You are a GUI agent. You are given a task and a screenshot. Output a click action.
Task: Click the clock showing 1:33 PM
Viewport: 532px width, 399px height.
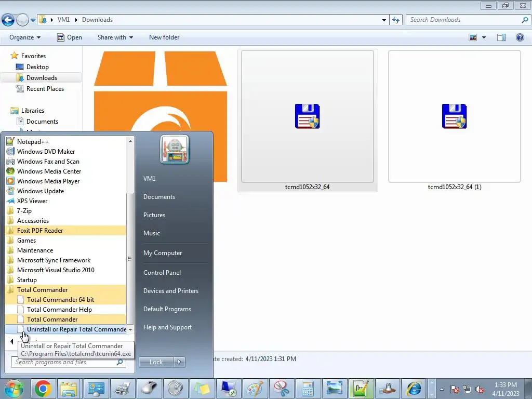coord(506,385)
